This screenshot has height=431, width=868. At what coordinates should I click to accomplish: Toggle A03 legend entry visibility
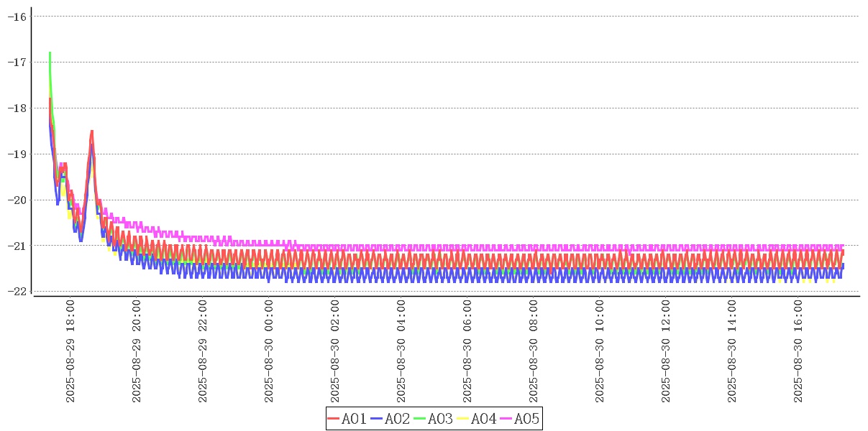point(440,419)
